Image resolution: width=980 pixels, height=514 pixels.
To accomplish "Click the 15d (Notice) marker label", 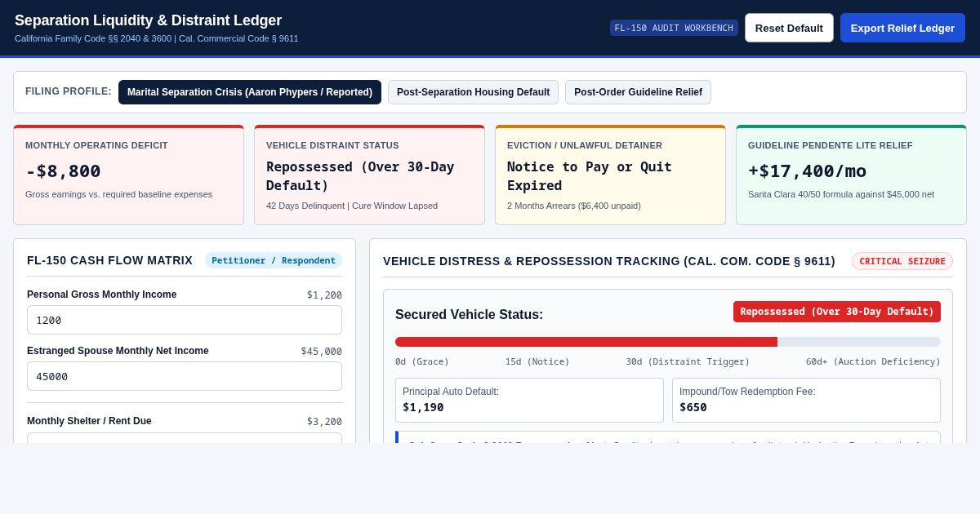I will click(537, 362).
